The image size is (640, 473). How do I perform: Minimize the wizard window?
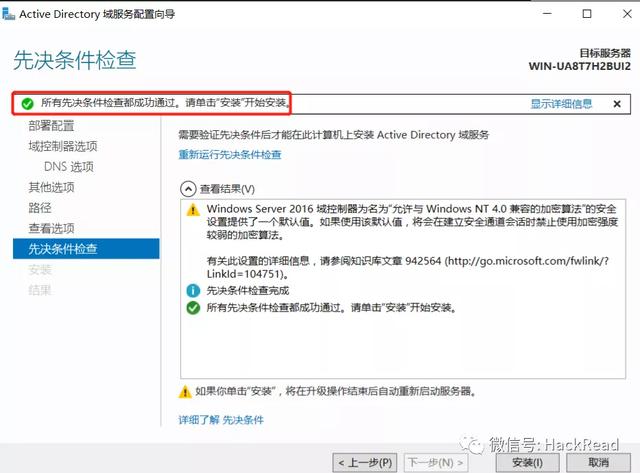coord(547,14)
